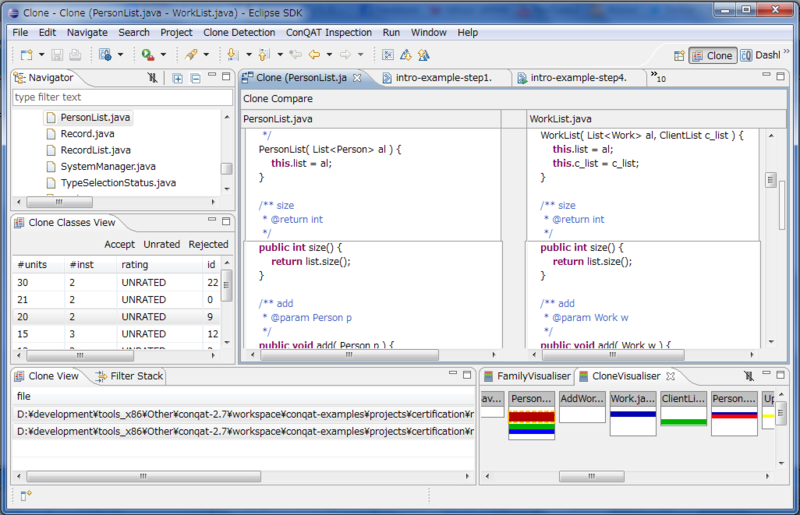The width and height of the screenshot is (800, 515).
Task: Select green clone bar in ClientLi...
Action: click(x=683, y=422)
